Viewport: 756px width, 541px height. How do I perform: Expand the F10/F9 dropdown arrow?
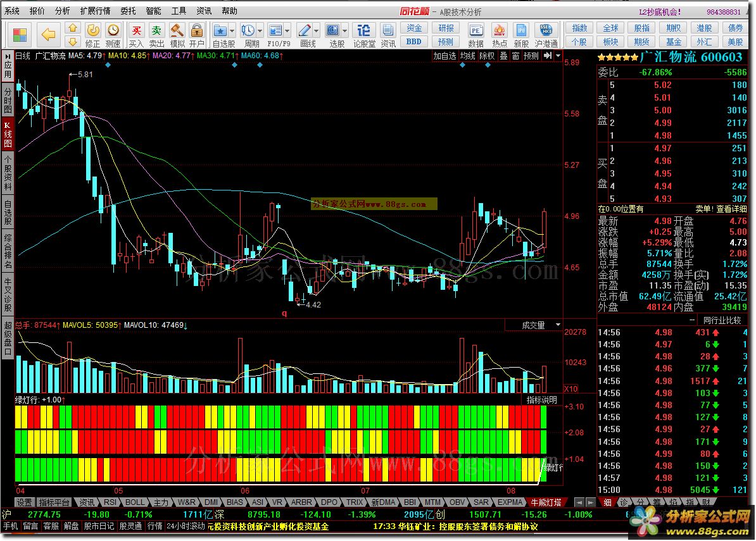point(287,31)
